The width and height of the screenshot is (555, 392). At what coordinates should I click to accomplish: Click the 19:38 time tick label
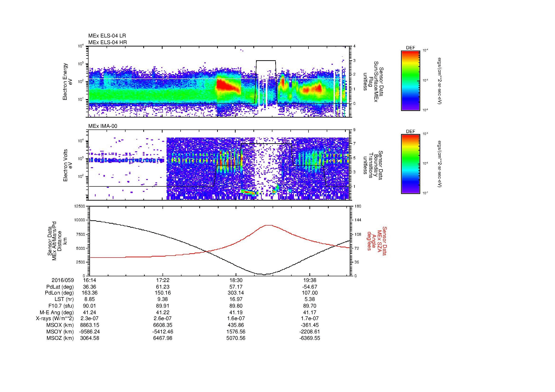point(310,280)
